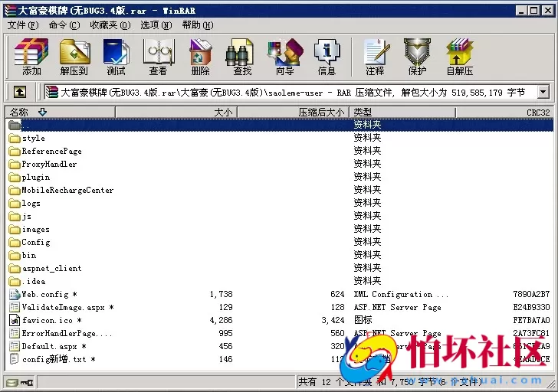Expand the archive path dropdown
Image resolution: width=558 pixels, height=392 pixels.
point(543,93)
